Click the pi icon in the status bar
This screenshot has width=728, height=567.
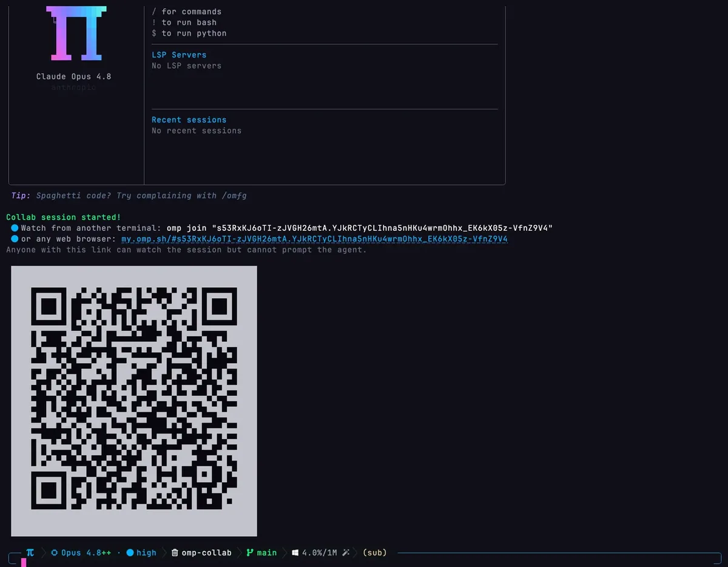(30, 552)
